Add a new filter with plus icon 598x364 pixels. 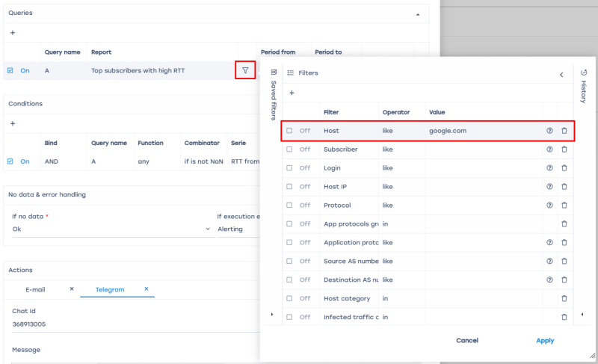point(292,93)
